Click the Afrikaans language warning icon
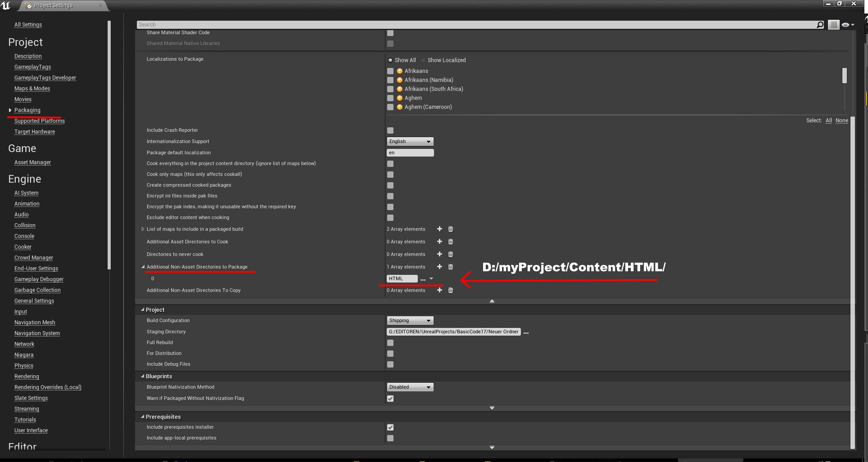This screenshot has width=868, height=462. (x=399, y=71)
